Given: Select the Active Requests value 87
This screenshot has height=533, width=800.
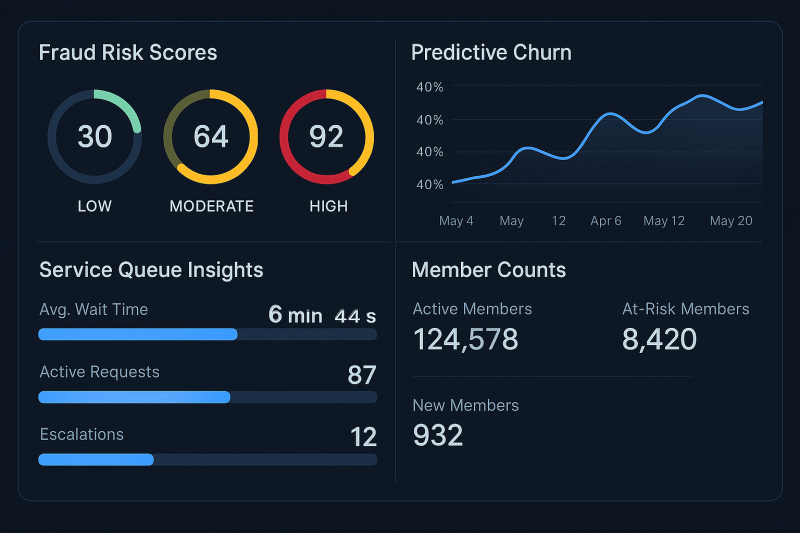Looking at the screenshot, I should pyautogui.click(x=362, y=375).
